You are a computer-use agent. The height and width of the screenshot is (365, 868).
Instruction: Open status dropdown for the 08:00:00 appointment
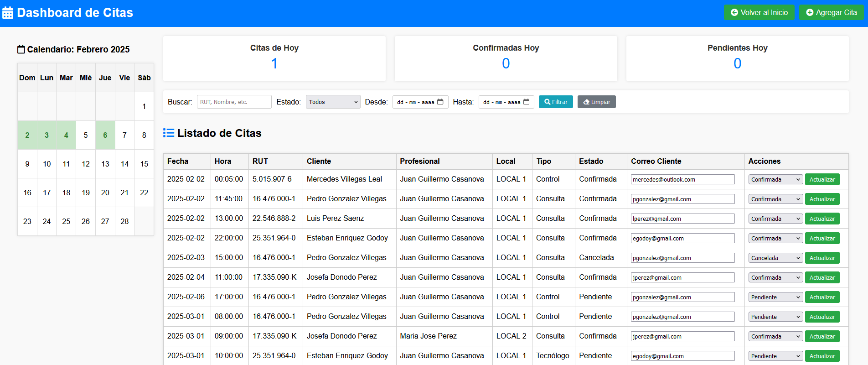coord(775,317)
